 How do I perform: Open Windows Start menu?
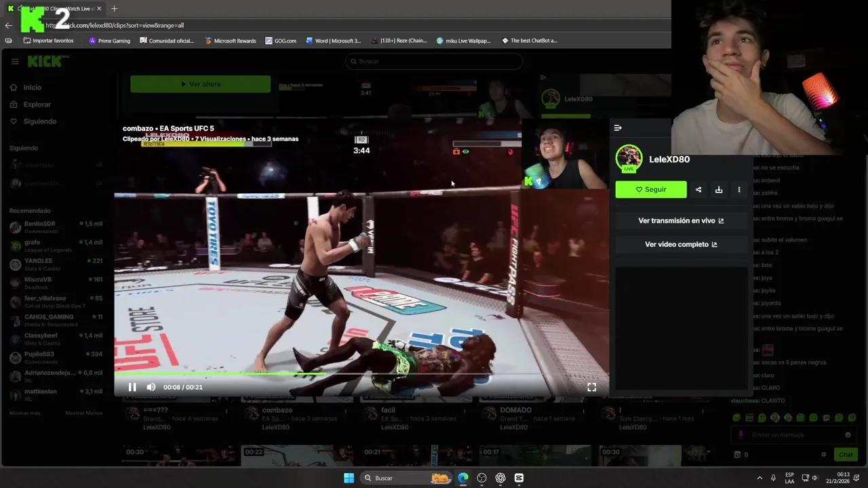click(349, 478)
